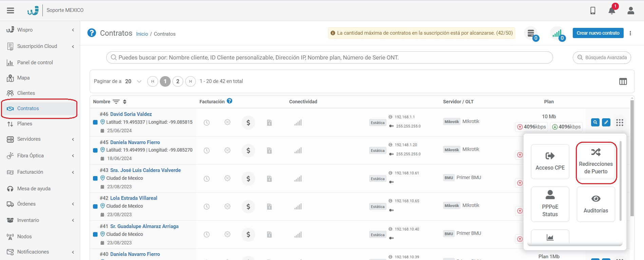Click the percent badge icon for Guadalupe Almaraz Arriaga
Image resolution: width=644 pixels, height=260 pixels.
pos(228,235)
